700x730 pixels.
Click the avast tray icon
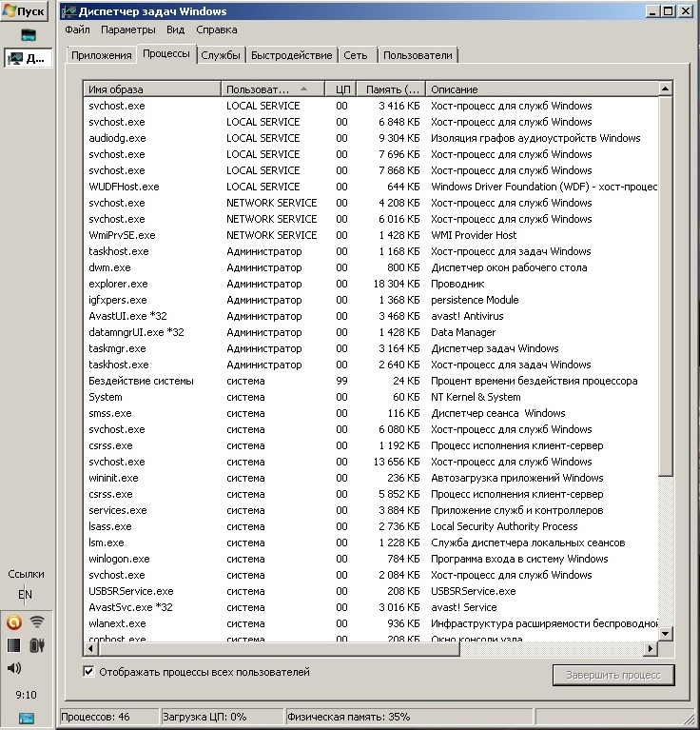coord(14,622)
